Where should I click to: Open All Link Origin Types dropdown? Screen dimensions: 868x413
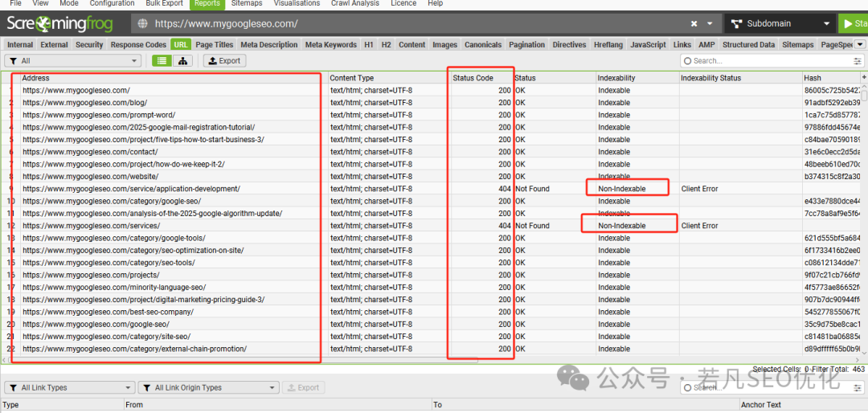[208, 387]
